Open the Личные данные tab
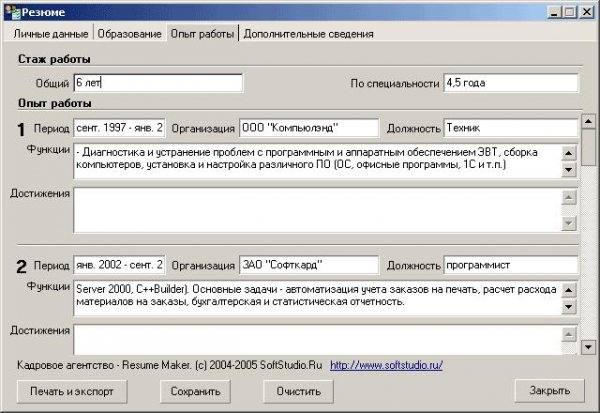 [41, 34]
